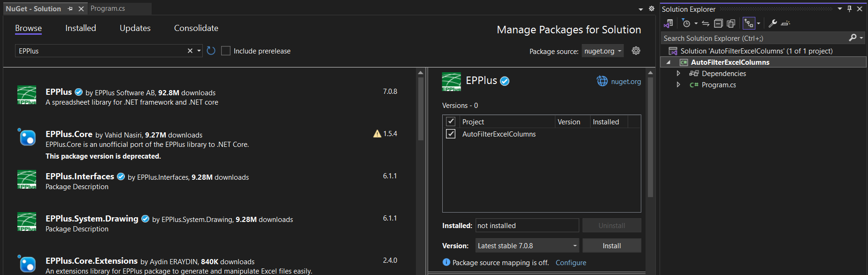Open the nuget.org link

click(626, 81)
